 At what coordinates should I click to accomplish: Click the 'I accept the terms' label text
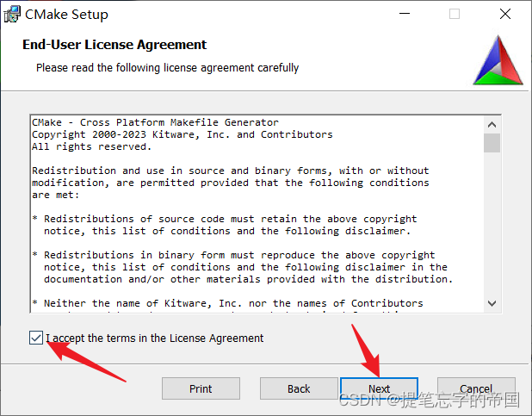(x=155, y=338)
